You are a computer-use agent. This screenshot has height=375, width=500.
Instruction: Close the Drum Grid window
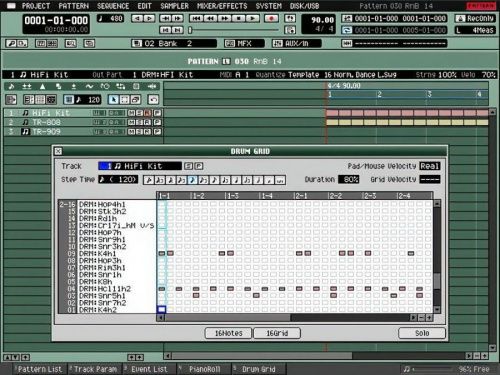click(58, 151)
